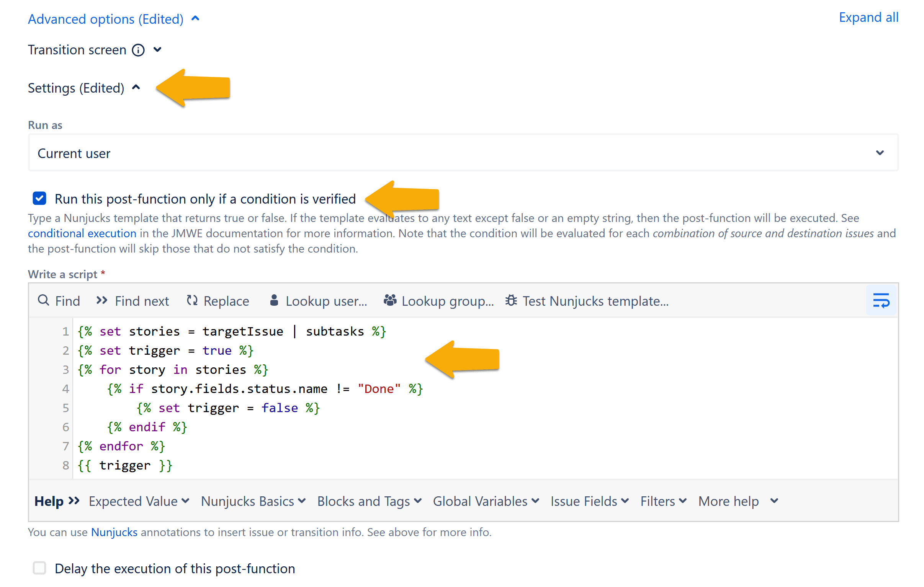Click Test Nunjucks template... toolbar text

point(595,301)
